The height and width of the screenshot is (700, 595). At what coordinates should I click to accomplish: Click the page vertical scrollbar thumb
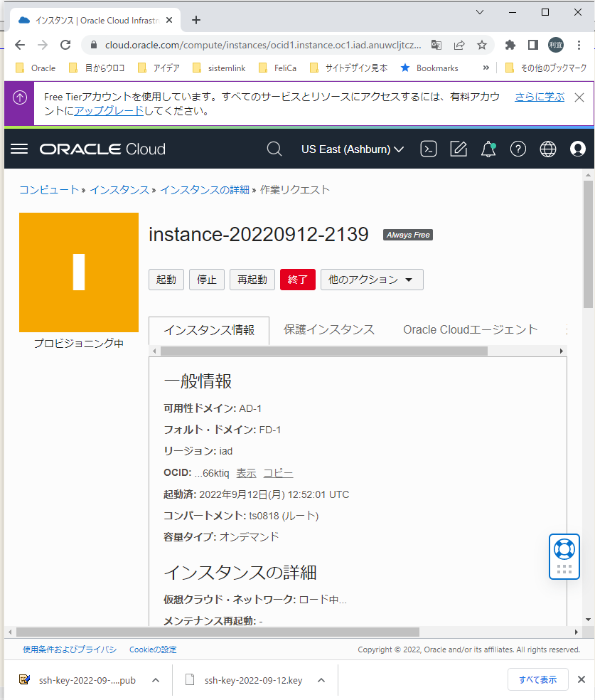(589, 245)
